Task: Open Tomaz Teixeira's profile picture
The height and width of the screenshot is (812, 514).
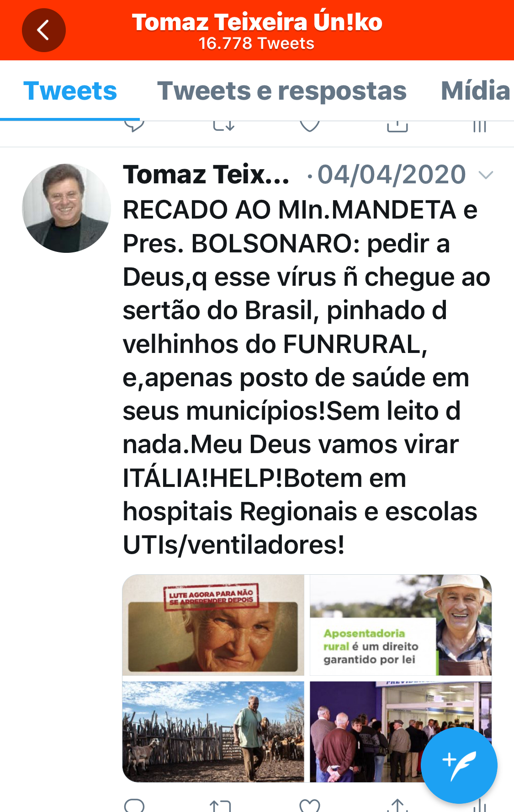Action: coord(66,208)
